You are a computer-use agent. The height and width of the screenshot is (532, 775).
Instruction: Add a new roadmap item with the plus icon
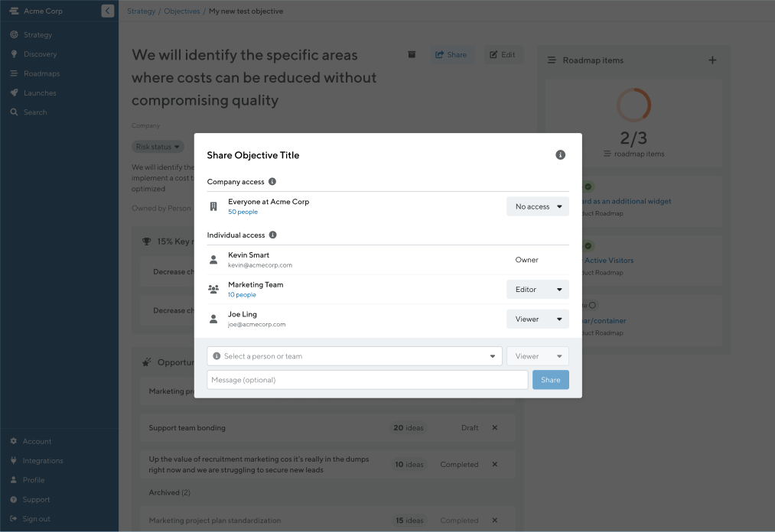coord(712,59)
